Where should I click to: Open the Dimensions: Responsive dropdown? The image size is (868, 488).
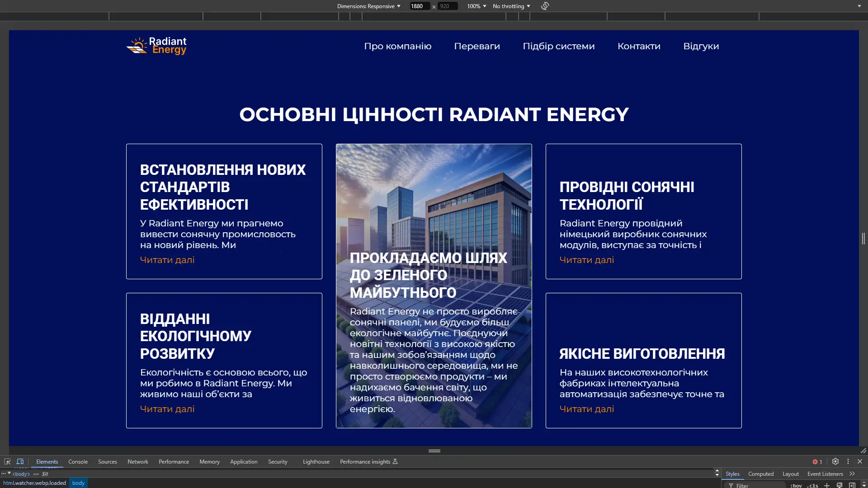(x=368, y=6)
